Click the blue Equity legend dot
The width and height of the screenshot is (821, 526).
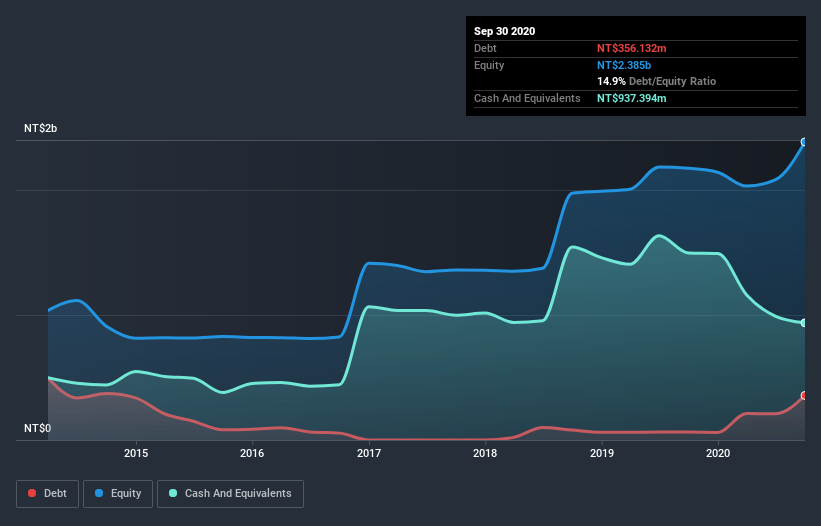[99, 493]
